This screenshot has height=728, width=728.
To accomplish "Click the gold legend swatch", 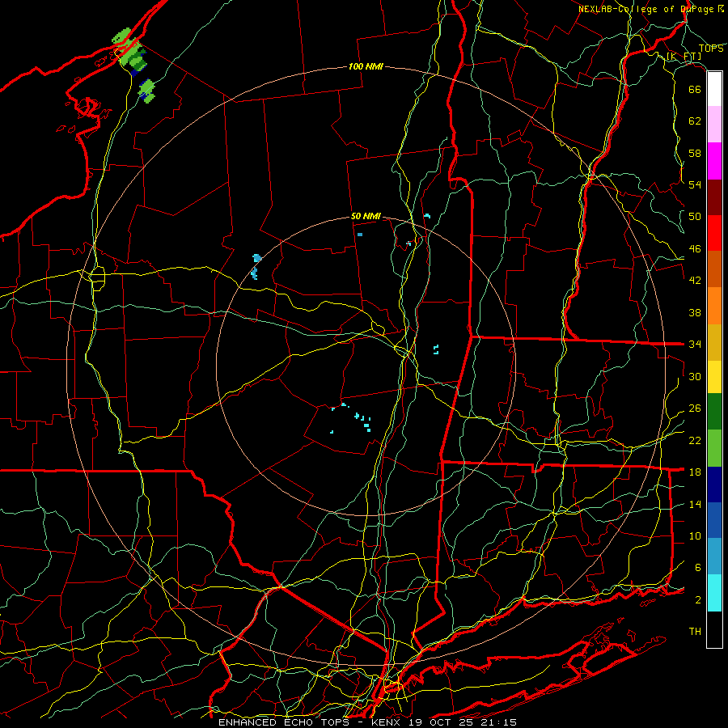I will tap(714, 342).
